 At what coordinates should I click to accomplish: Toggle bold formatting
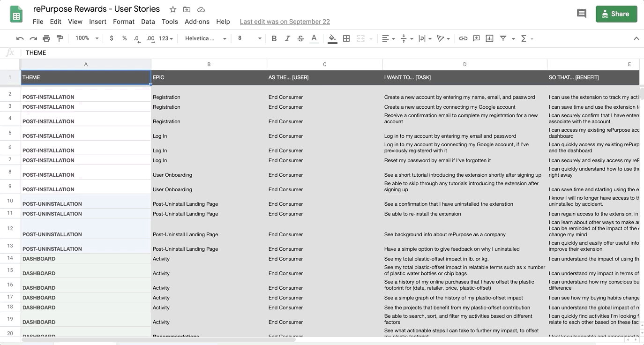[274, 38]
